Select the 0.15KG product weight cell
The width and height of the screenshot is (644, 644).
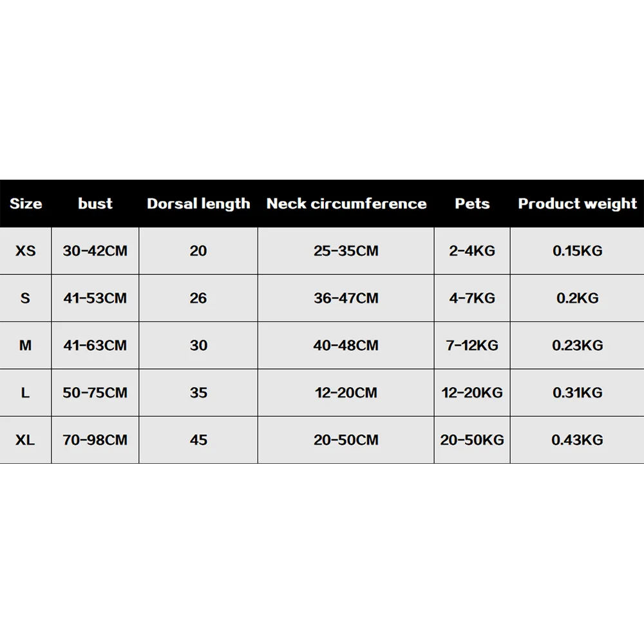tap(577, 251)
